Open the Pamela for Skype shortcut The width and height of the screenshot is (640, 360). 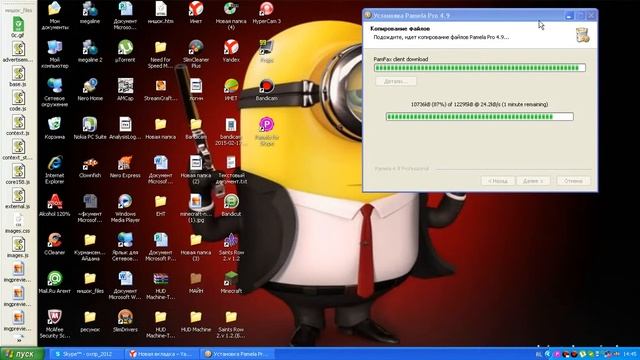[267, 131]
